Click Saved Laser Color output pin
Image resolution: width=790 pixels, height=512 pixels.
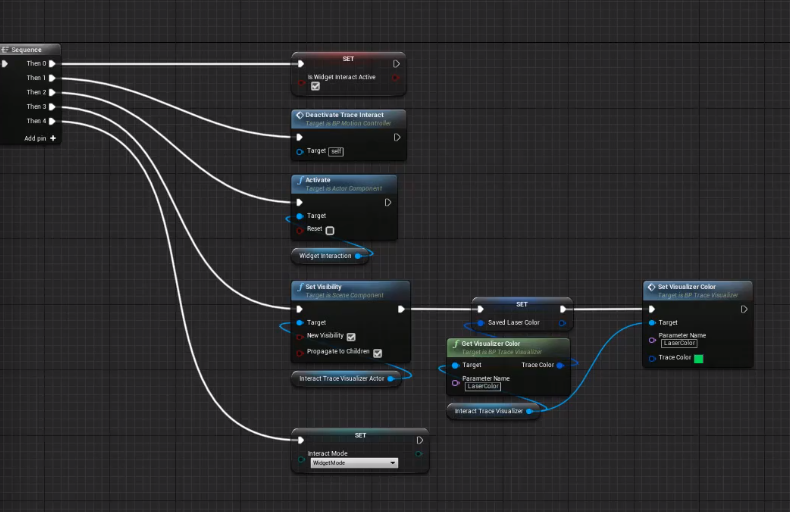562,323
